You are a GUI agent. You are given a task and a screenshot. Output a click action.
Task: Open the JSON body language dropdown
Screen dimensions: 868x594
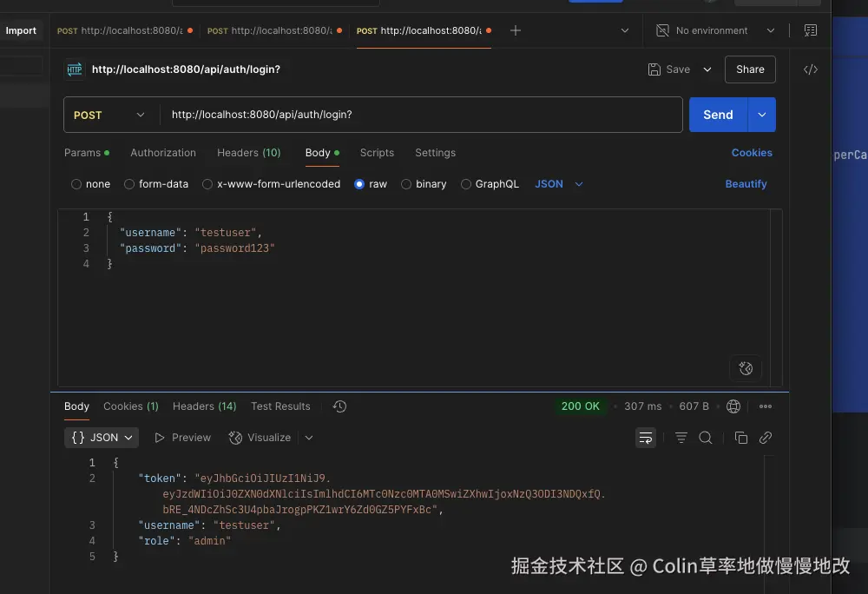click(x=558, y=184)
